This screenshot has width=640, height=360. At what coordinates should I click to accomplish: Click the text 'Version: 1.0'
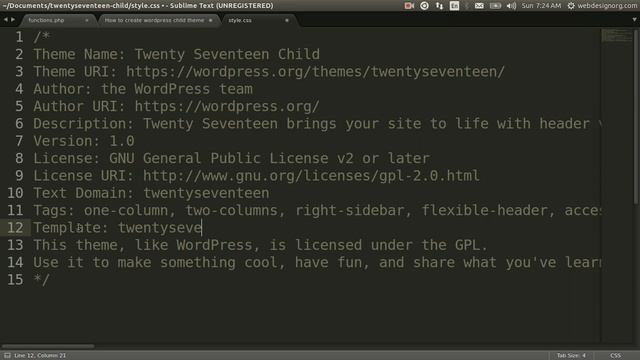[x=84, y=141]
